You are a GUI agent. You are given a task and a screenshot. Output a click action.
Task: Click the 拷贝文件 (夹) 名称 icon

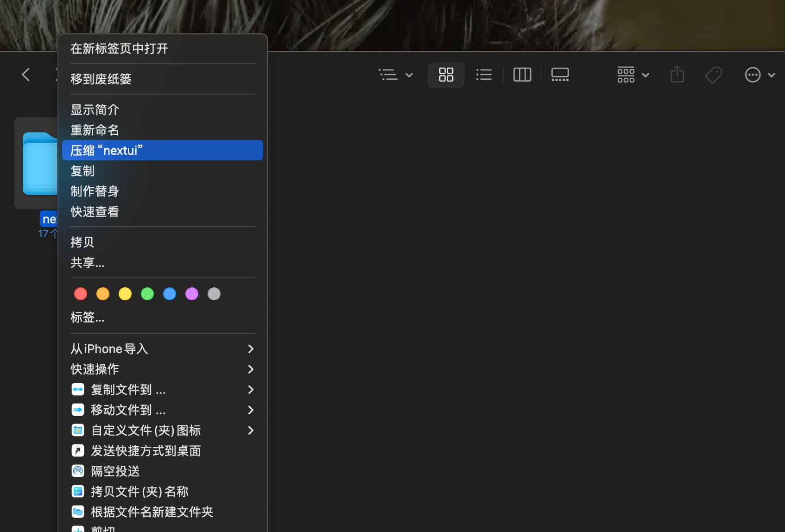78,492
